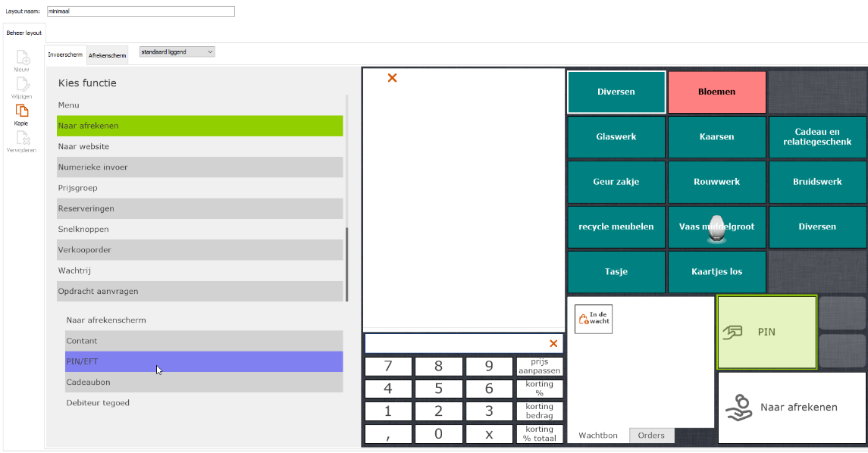Open the standaard liggend dropdown

click(177, 52)
